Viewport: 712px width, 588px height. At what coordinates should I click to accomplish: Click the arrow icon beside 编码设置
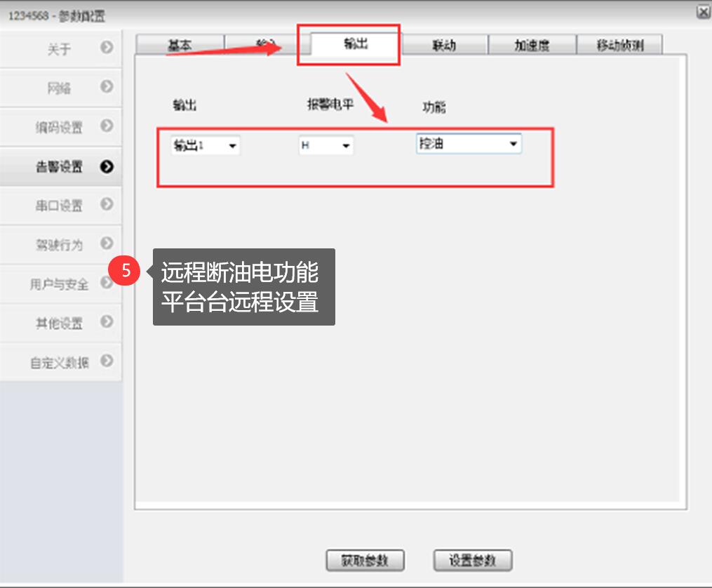(x=107, y=126)
